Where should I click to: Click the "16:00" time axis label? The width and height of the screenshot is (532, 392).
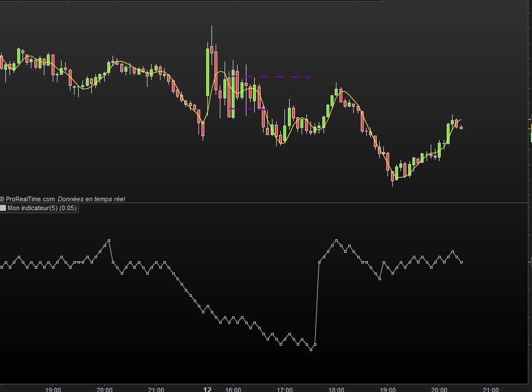click(233, 389)
